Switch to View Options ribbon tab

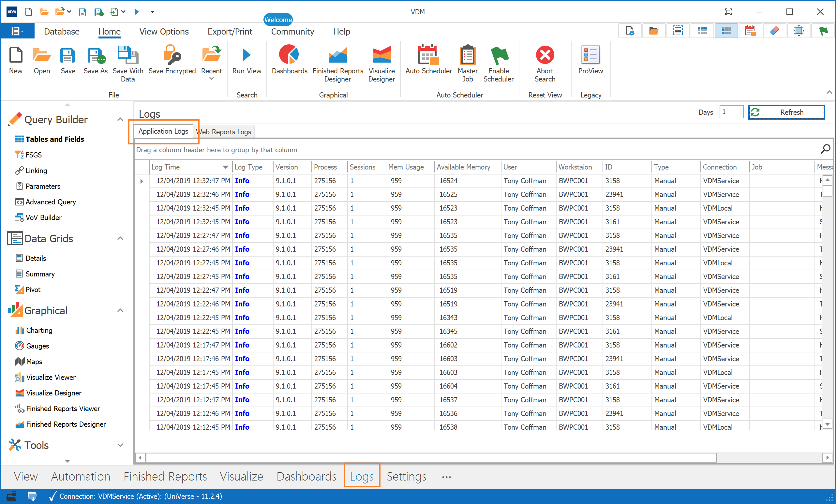164,32
